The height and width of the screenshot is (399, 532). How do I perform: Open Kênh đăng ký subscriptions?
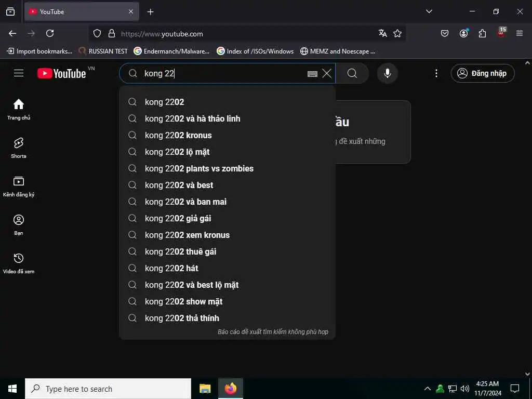coord(19,187)
